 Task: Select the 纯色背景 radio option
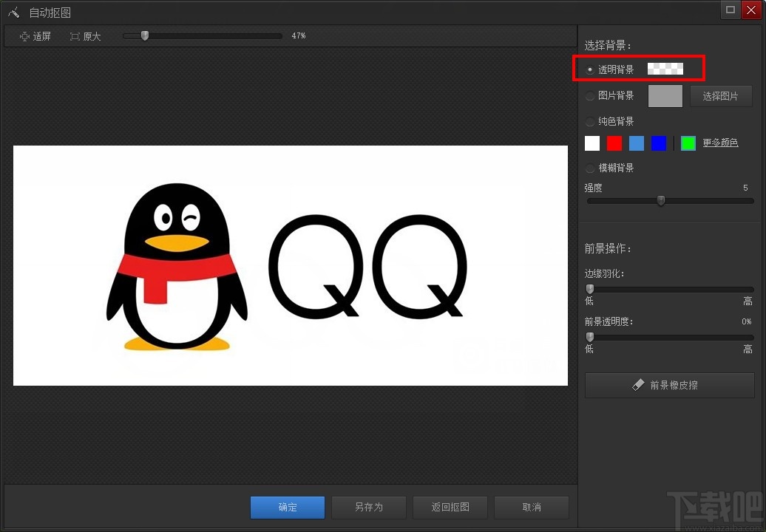click(589, 121)
